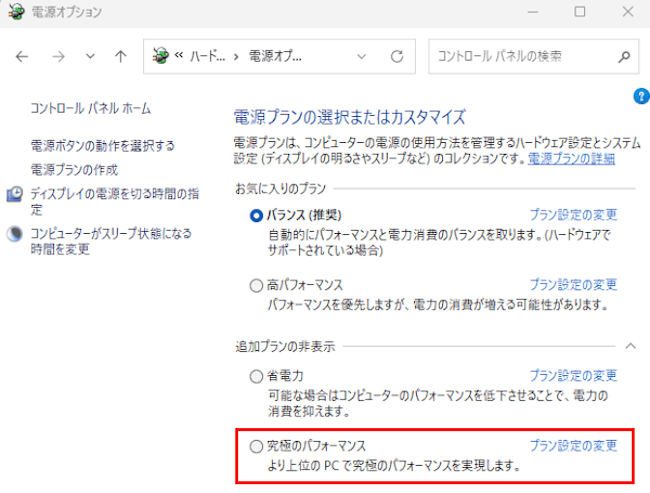Viewport: 650px width, 493px height.
Task: Click the 省電力 plan description text
Action: coord(438,403)
